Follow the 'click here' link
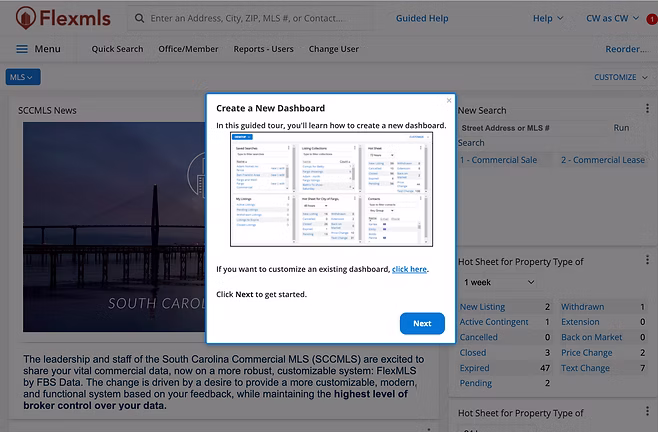 point(409,269)
